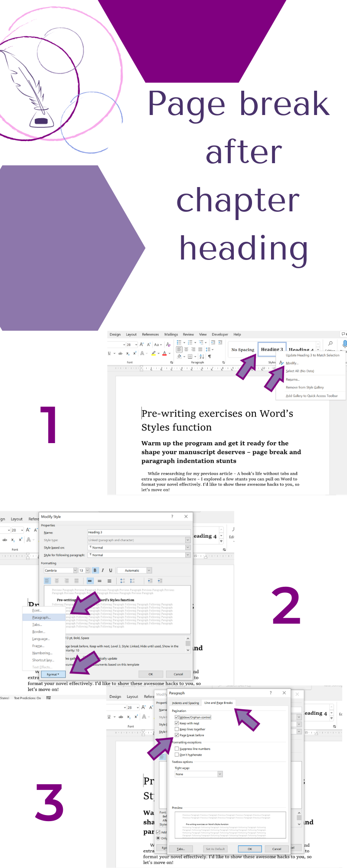Click the Bold button in Modify Style
Viewport: 347px width, 868px height.
(95, 570)
